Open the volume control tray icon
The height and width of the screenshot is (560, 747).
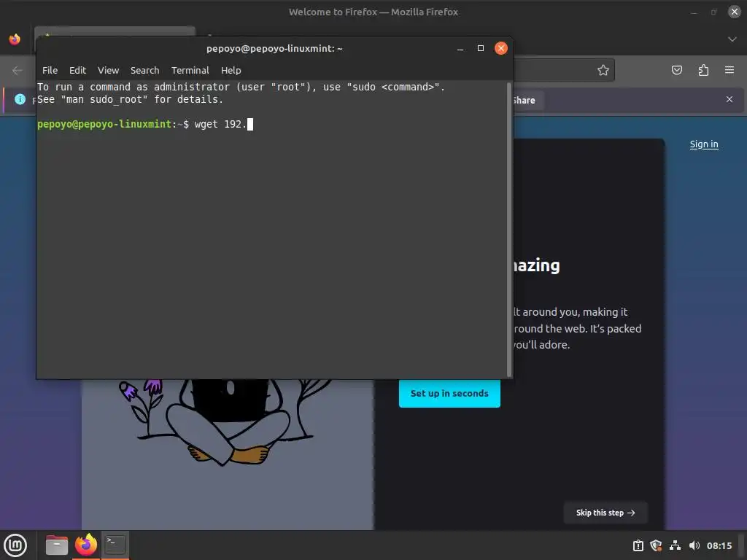[x=694, y=545]
